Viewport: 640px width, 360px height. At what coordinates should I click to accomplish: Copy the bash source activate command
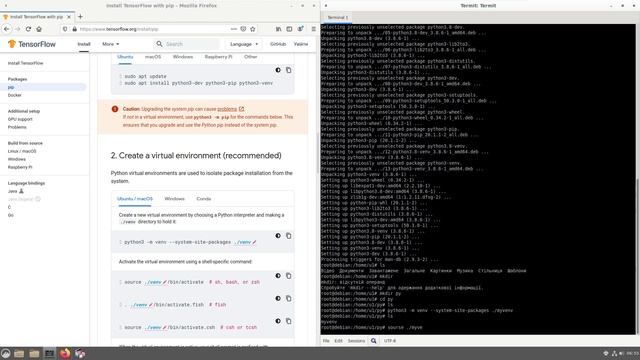coord(289,276)
